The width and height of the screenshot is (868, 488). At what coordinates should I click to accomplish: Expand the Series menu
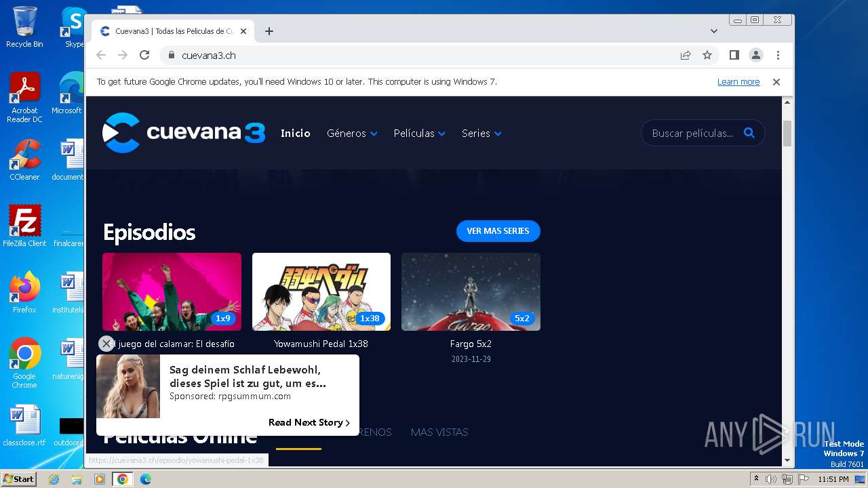point(481,134)
